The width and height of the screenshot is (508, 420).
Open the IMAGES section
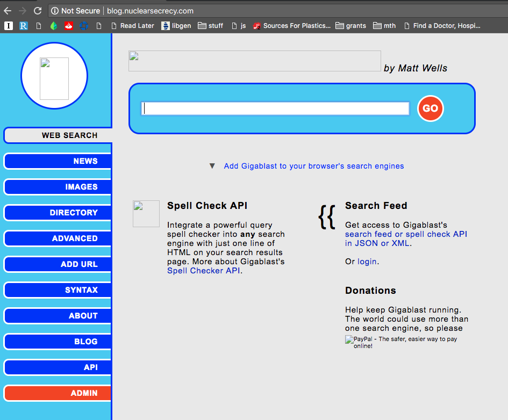coord(58,187)
